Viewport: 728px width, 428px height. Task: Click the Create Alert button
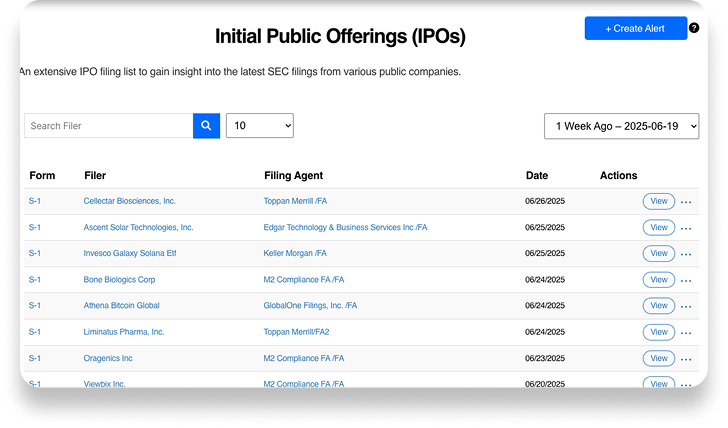pos(635,29)
